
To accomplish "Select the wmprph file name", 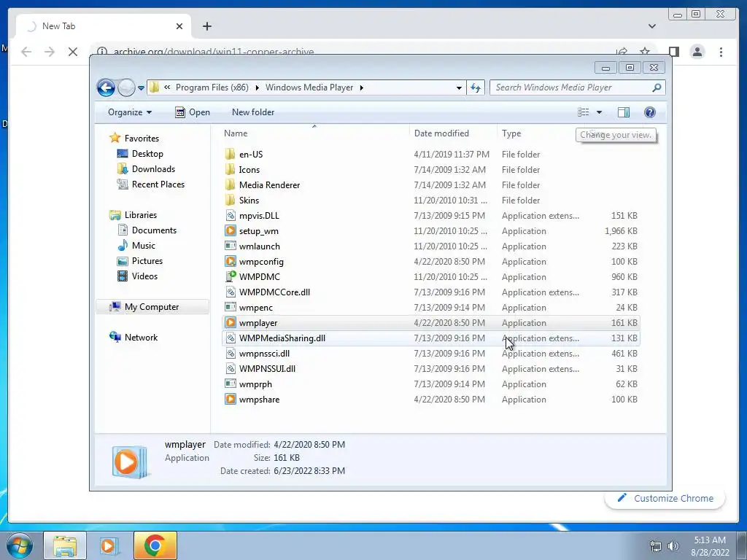I will pos(256,384).
